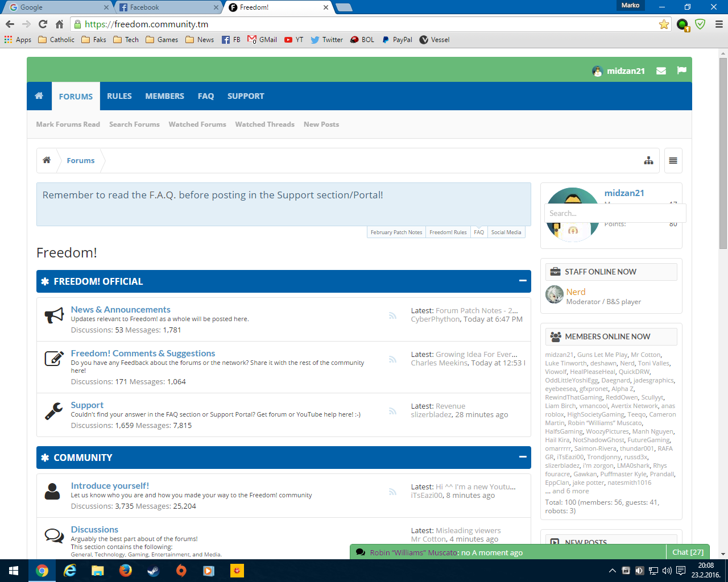Open the Chrome menu button
728x582 pixels.
pos(719,24)
